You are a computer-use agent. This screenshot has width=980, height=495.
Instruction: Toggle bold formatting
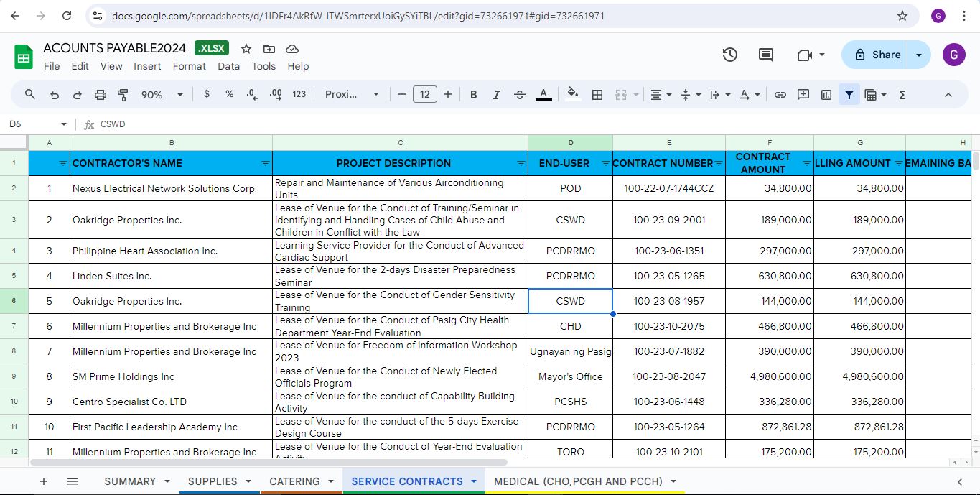coord(473,95)
